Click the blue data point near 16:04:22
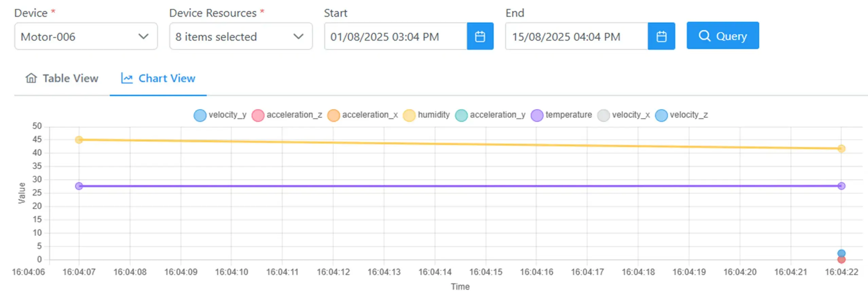868x291 pixels. click(841, 253)
